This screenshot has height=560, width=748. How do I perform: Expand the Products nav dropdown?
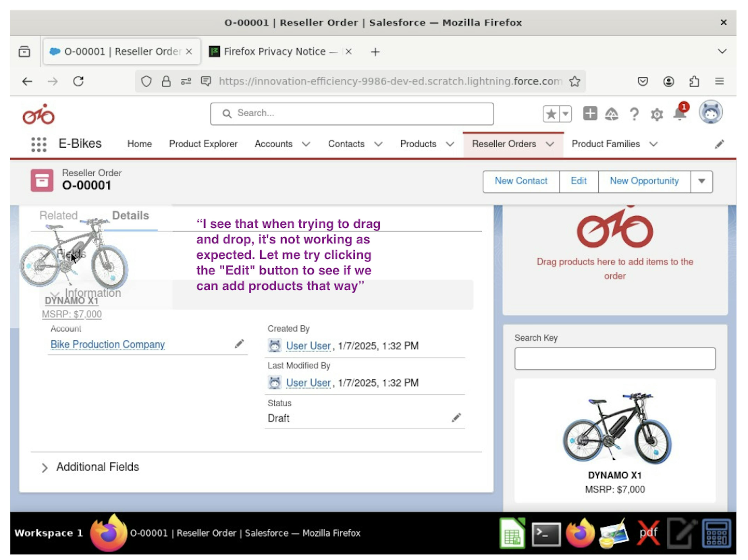pyautogui.click(x=450, y=144)
